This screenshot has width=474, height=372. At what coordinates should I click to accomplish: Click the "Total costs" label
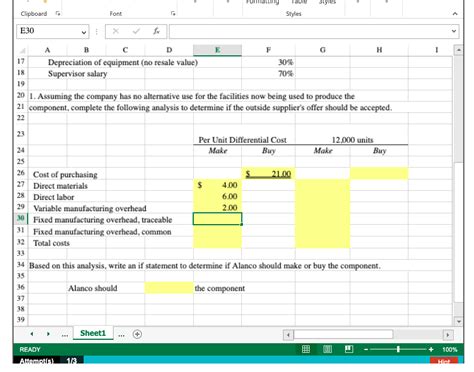(51, 243)
